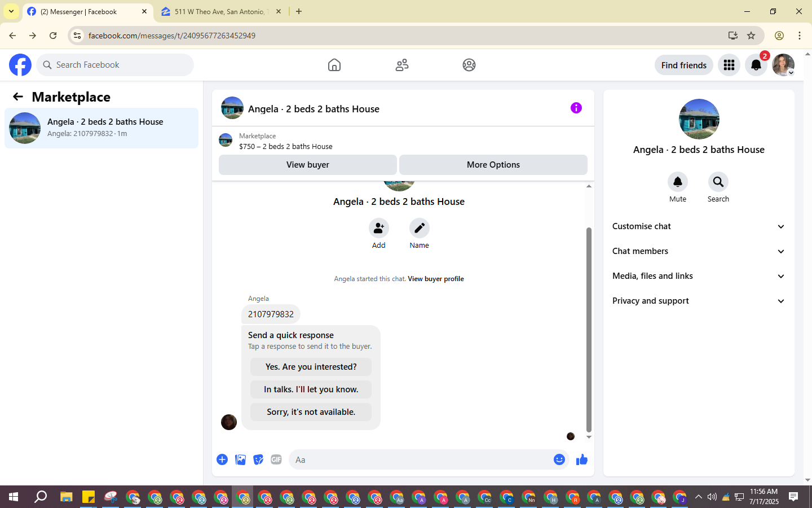Reload the page with the refresh icon
The width and height of the screenshot is (812, 508).
pos(53,36)
